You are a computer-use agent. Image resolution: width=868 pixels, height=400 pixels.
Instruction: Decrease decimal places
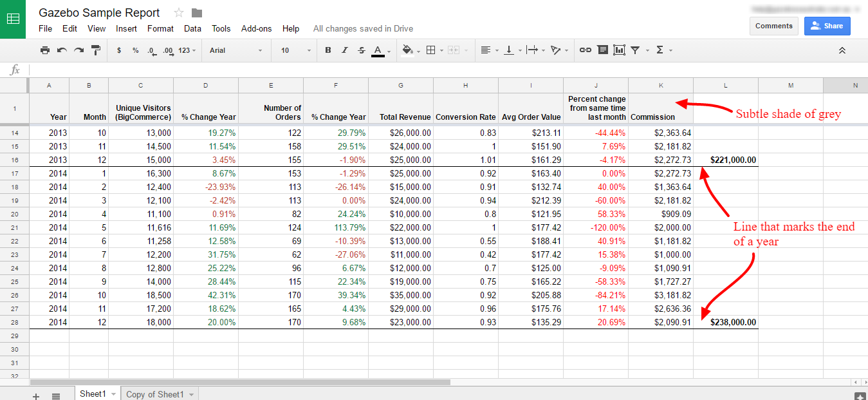[x=152, y=50]
